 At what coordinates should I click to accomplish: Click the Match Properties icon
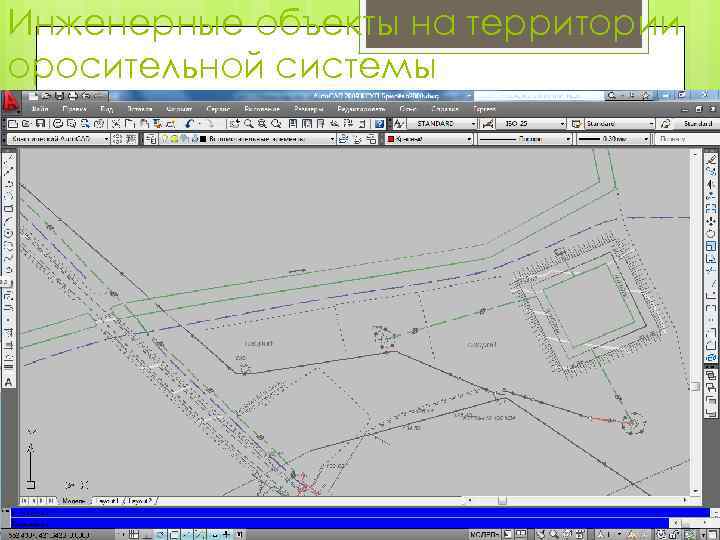click(x=158, y=124)
